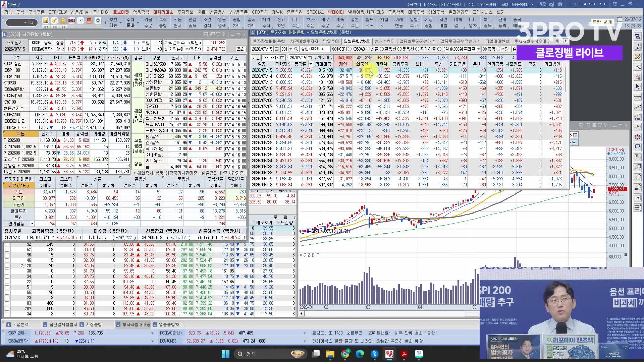This screenshot has height=362, width=644.
Task: Open the 등락률 column dropdown arrow
Action: click(311, 64)
